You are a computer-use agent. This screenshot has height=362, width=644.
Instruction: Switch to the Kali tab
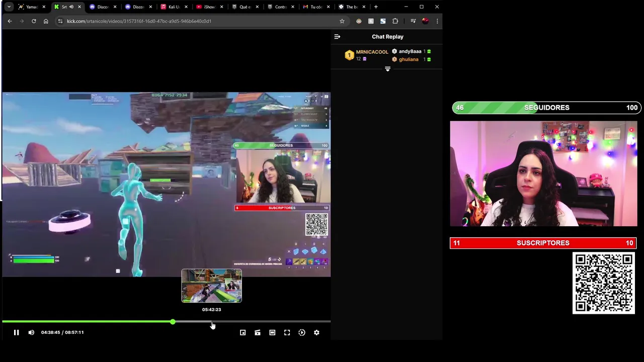[174, 7]
